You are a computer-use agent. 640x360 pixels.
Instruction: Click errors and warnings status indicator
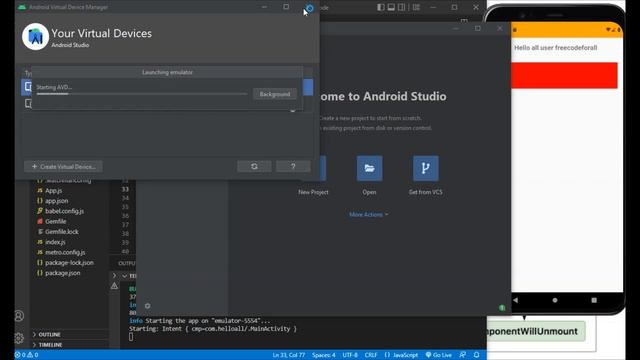coord(27,355)
